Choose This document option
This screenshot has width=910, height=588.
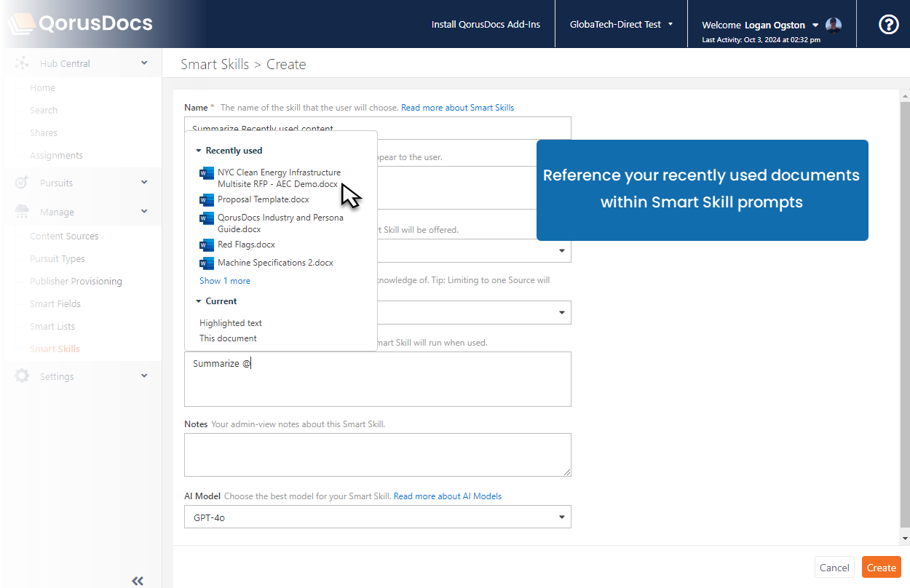point(228,338)
